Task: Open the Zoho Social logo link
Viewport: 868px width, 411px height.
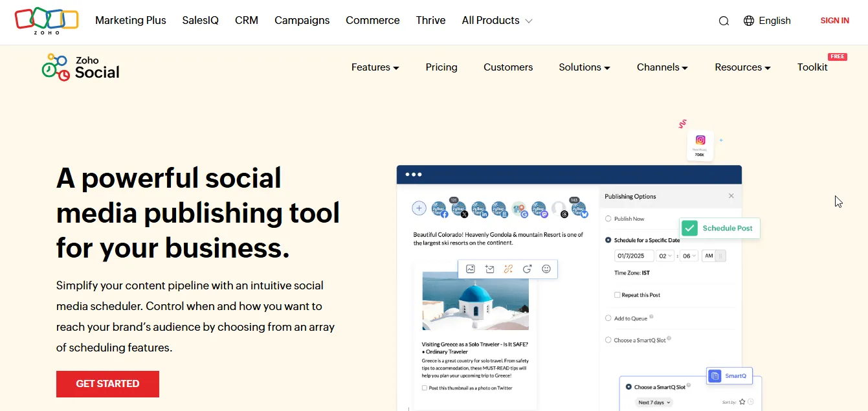Action: [x=81, y=67]
